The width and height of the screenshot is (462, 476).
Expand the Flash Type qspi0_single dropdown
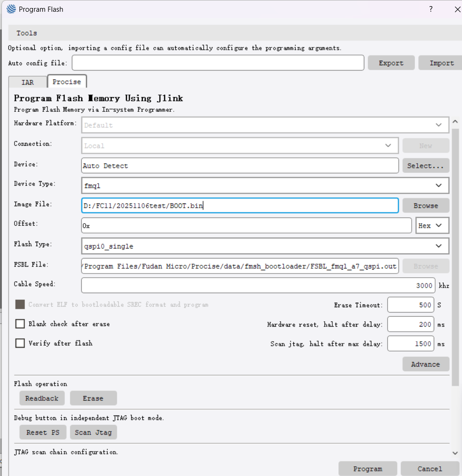pos(265,246)
